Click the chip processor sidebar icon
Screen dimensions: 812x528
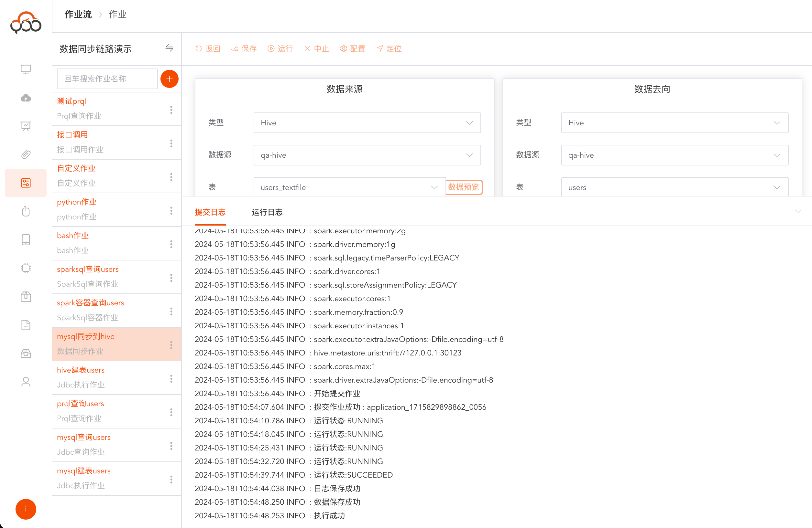[26, 268]
